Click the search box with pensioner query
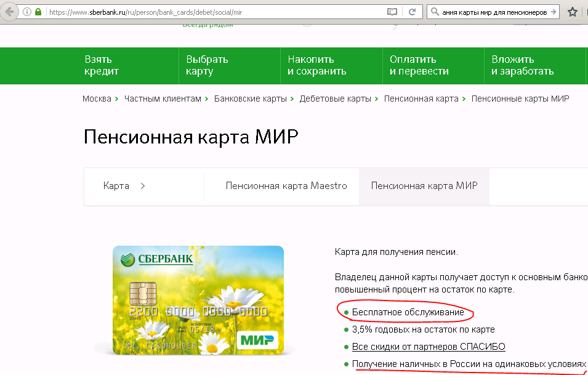The height and width of the screenshot is (375, 588). coord(494,12)
